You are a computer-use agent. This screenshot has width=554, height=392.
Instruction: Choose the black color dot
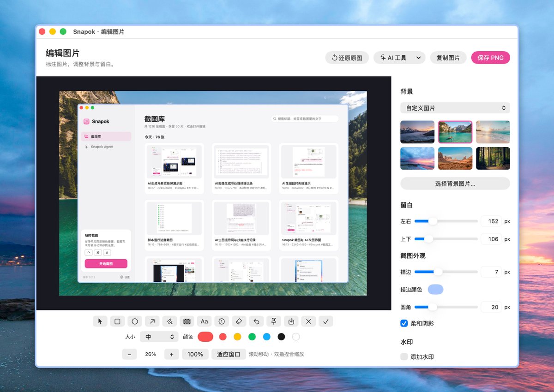[281, 337]
